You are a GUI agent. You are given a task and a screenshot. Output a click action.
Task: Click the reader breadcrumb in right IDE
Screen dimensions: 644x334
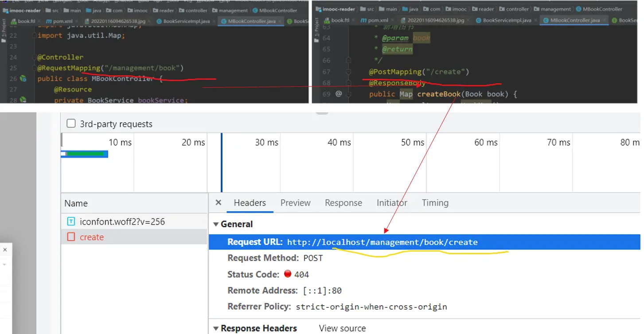(x=483, y=9)
